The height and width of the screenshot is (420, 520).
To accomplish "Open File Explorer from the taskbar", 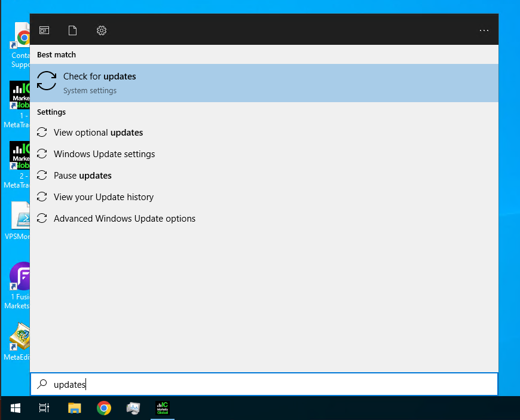I will [74, 408].
